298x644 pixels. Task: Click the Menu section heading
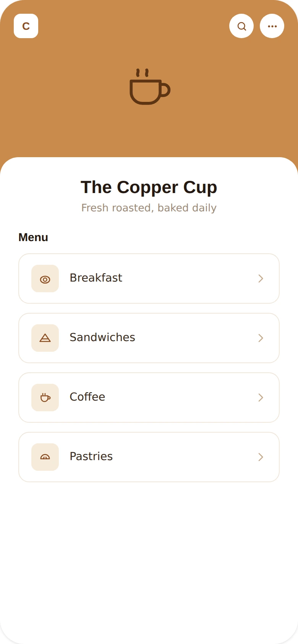[x=33, y=237]
